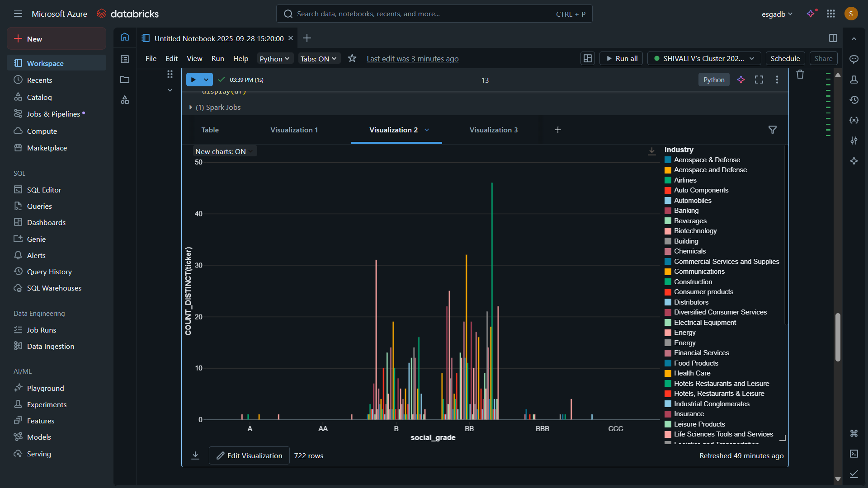
Task: Favorite the notebook with star icon
Action: tap(352, 58)
